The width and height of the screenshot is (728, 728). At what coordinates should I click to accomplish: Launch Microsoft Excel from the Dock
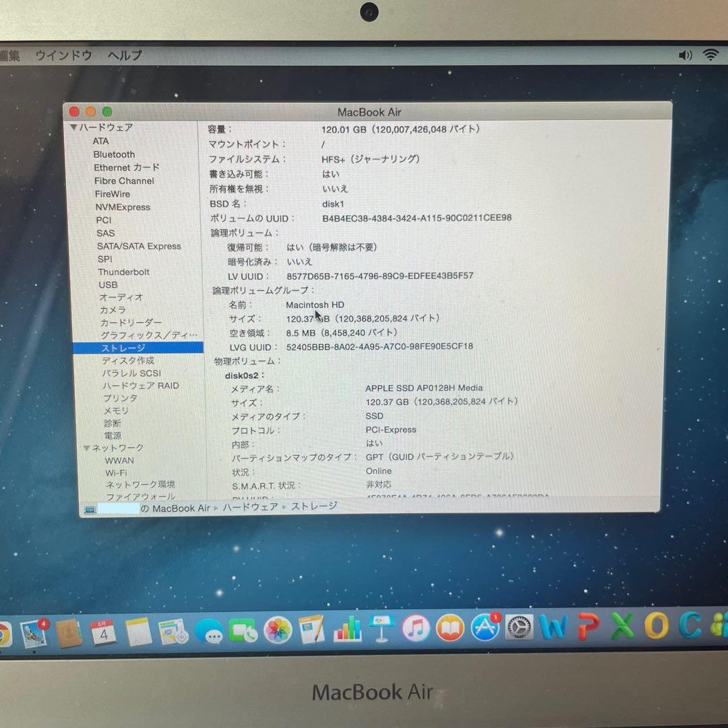(x=621, y=628)
